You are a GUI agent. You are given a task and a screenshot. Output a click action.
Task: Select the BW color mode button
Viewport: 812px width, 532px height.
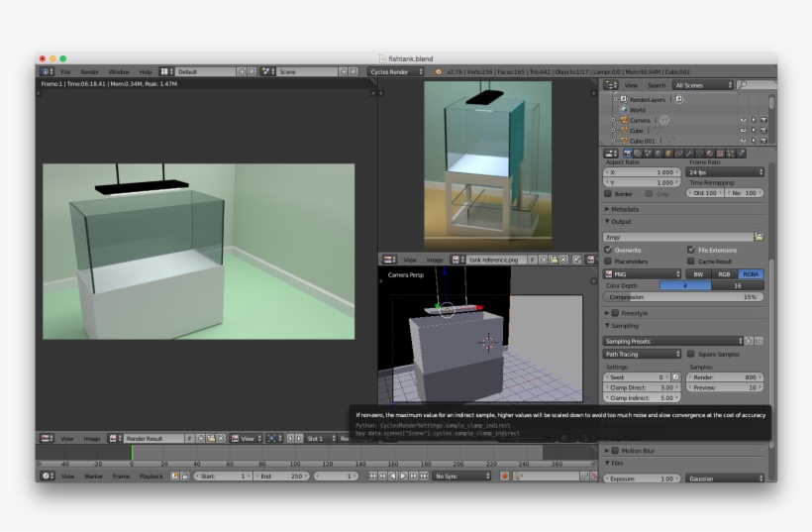click(698, 273)
